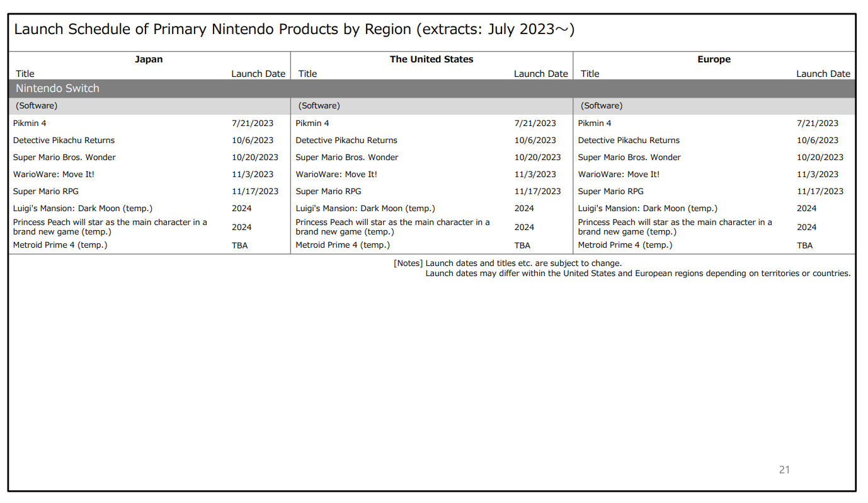Click United States '11/3/2023' launch date
The height and width of the screenshot is (503, 868).
pyautogui.click(x=535, y=175)
